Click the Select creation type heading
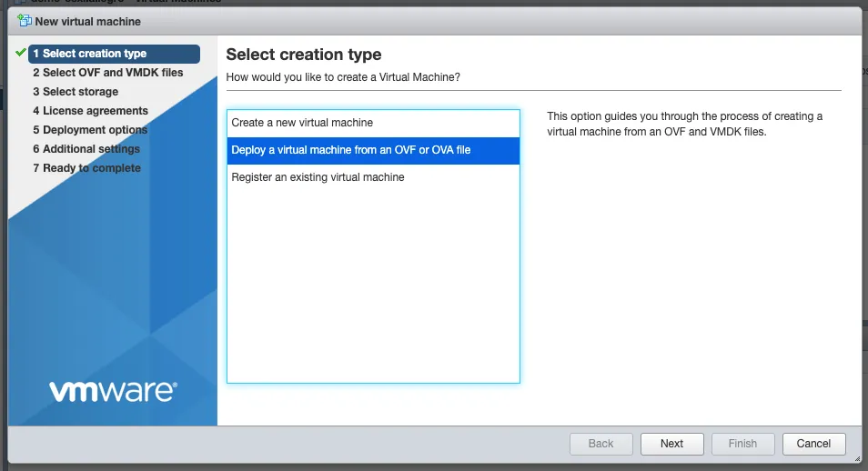Image resolution: width=868 pixels, height=471 pixels. pyautogui.click(x=304, y=55)
